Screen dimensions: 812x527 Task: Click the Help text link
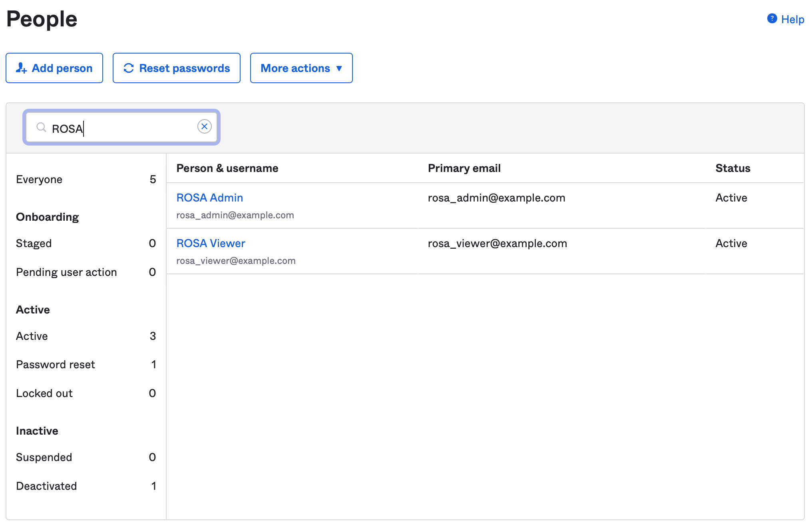coord(793,19)
